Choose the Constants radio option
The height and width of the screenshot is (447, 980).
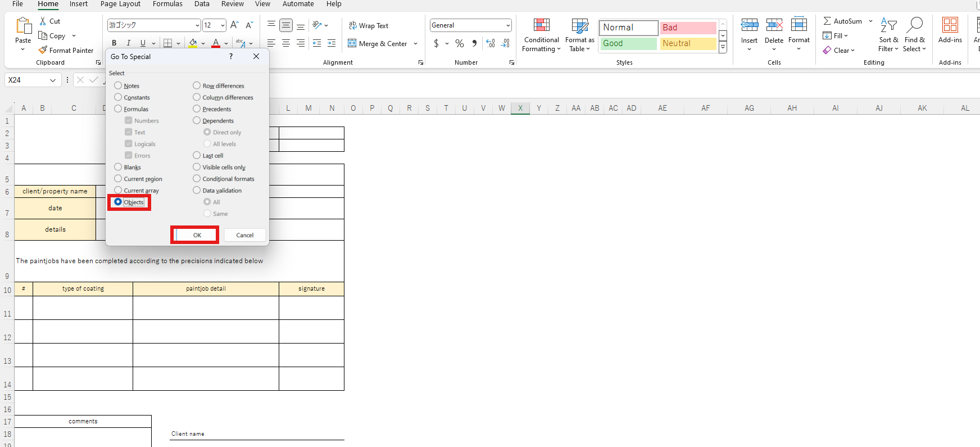point(118,97)
